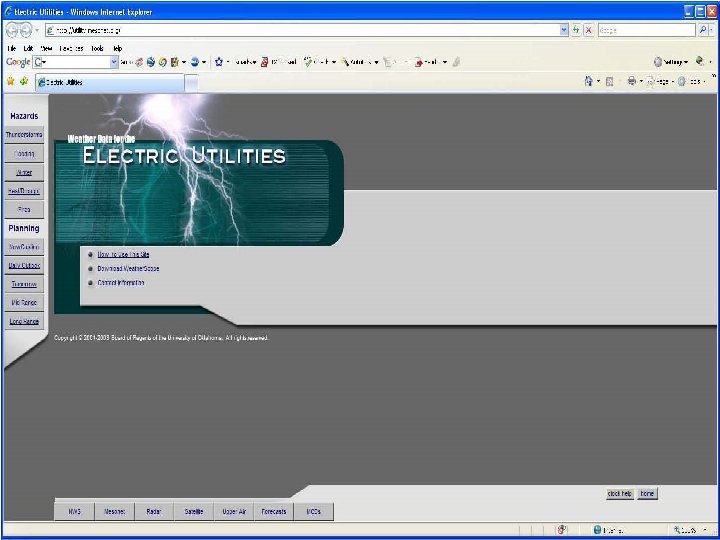Viewport: 720px width, 540px height.
Task: Click the green Refresh page icon
Action: (576, 30)
